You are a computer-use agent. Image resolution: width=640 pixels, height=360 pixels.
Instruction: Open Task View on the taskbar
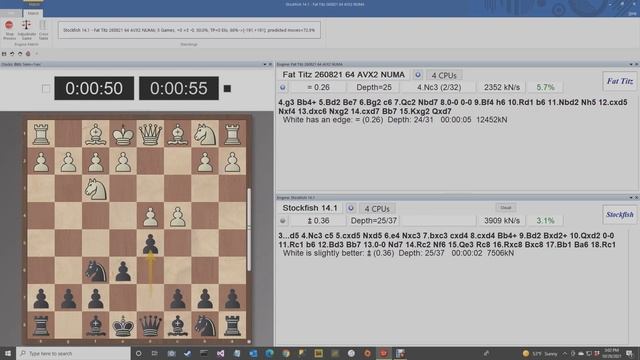click(x=154, y=353)
